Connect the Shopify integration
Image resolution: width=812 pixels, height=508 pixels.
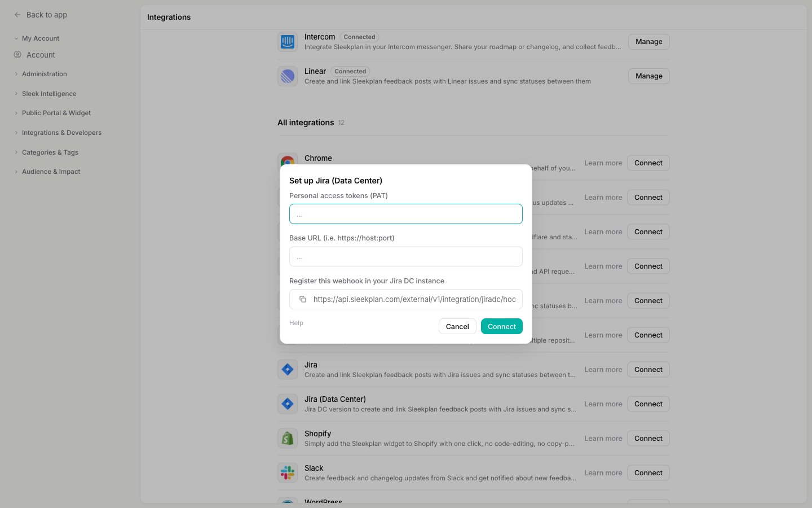(648, 439)
